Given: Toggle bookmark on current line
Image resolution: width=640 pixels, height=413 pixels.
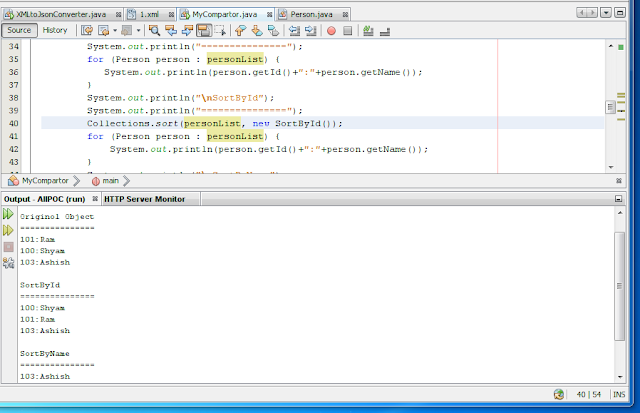Looking at the screenshot, I should pyautogui.click(x=273, y=31).
